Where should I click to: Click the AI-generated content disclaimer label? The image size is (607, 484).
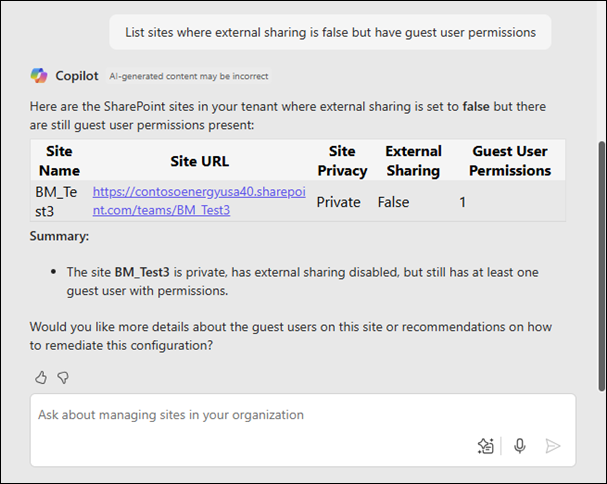point(189,76)
